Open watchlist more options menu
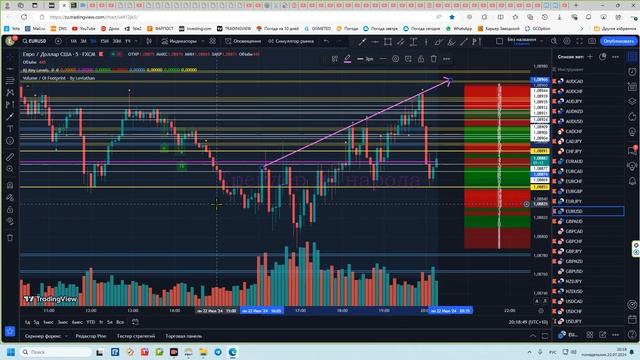Screen dimensions: 640x360 616,57
